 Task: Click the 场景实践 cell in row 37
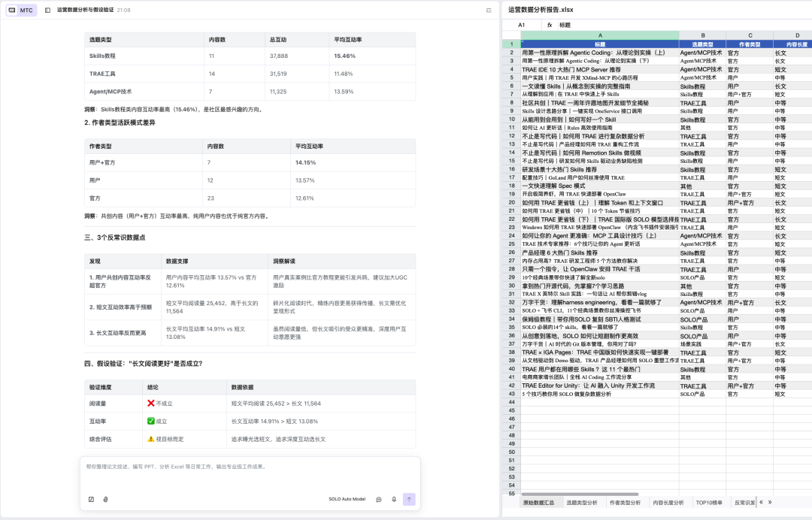pyautogui.click(x=703, y=344)
